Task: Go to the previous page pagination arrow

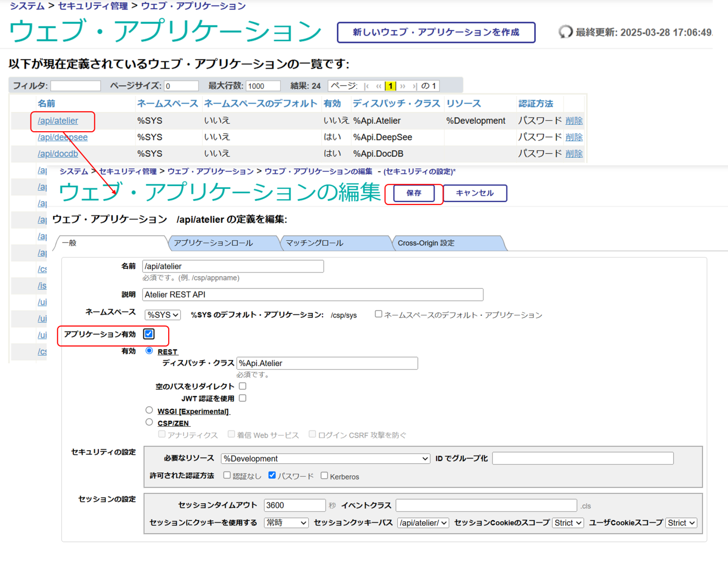Action: pyautogui.click(x=379, y=86)
